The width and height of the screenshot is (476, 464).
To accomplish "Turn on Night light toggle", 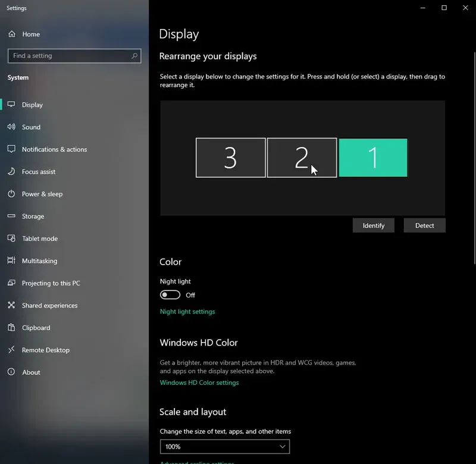I will coord(170,294).
